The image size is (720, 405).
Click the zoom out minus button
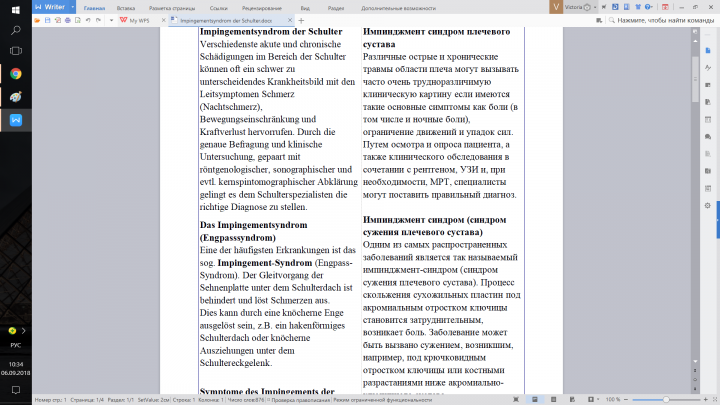626,399
